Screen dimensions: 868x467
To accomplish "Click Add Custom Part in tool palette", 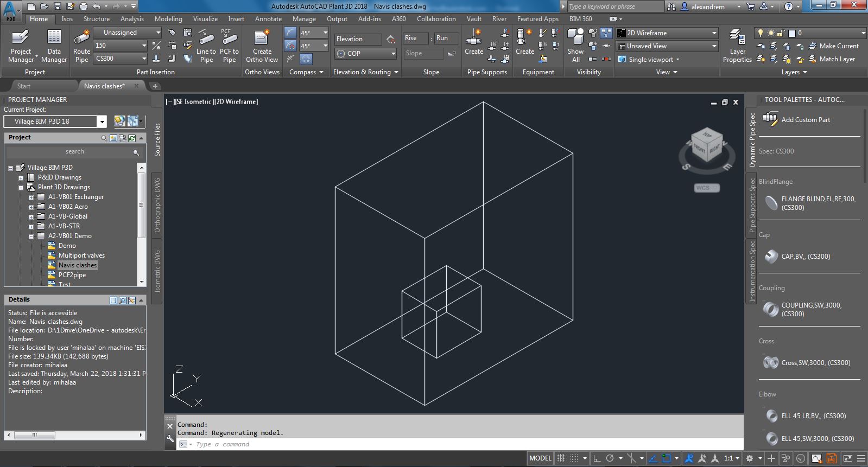I will point(805,120).
